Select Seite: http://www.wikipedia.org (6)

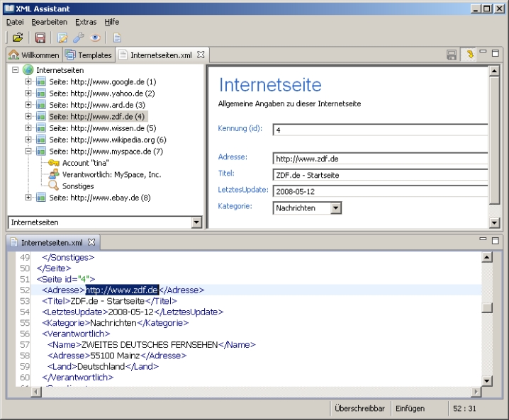107,140
